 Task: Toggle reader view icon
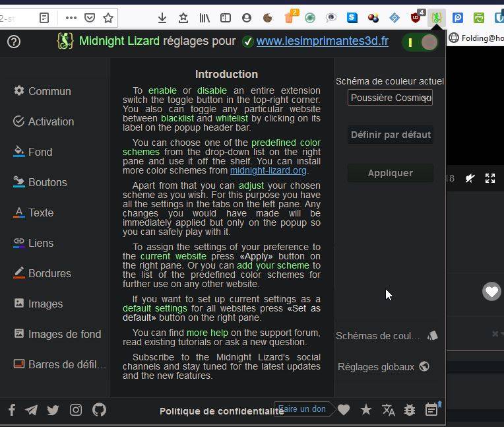44,18
